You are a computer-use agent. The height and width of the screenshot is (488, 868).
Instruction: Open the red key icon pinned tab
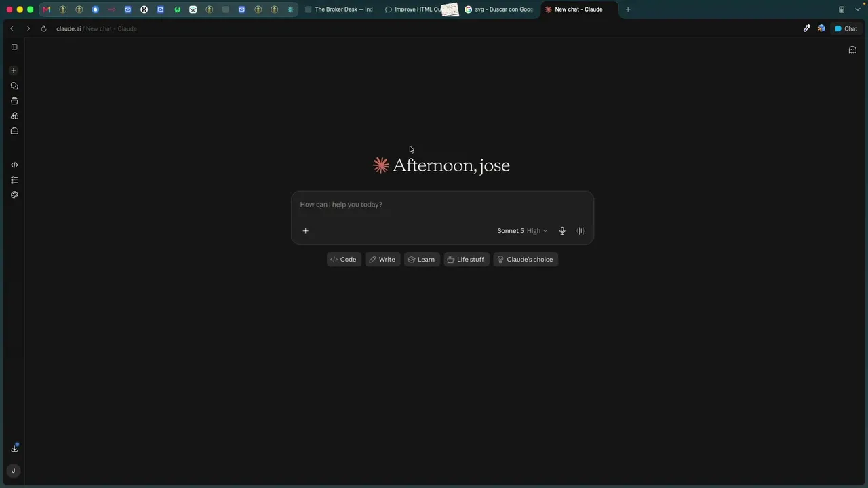pos(111,9)
